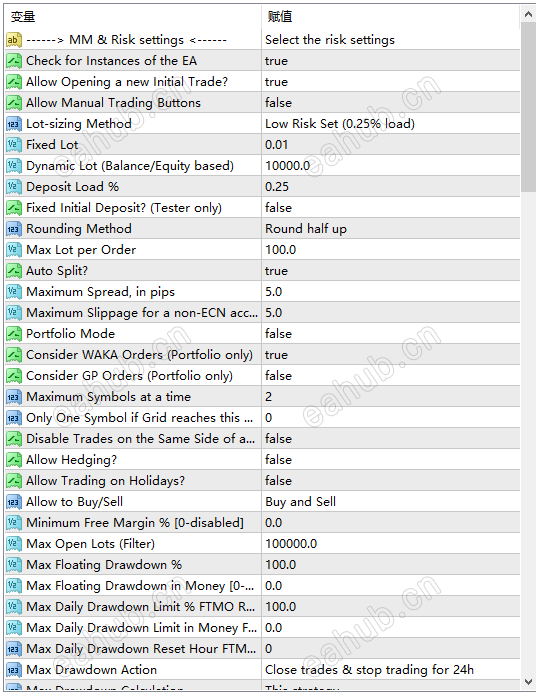Click the icon beside Max Open Lots (Filter)
The height and width of the screenshot is (693, 536).
pyautogui.click(x=14, y=544)
